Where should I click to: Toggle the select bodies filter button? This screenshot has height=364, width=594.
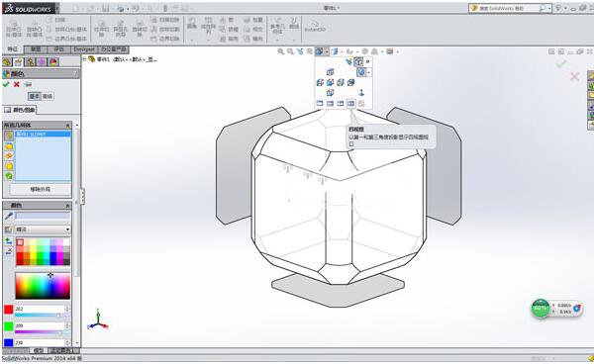point(8,166)
